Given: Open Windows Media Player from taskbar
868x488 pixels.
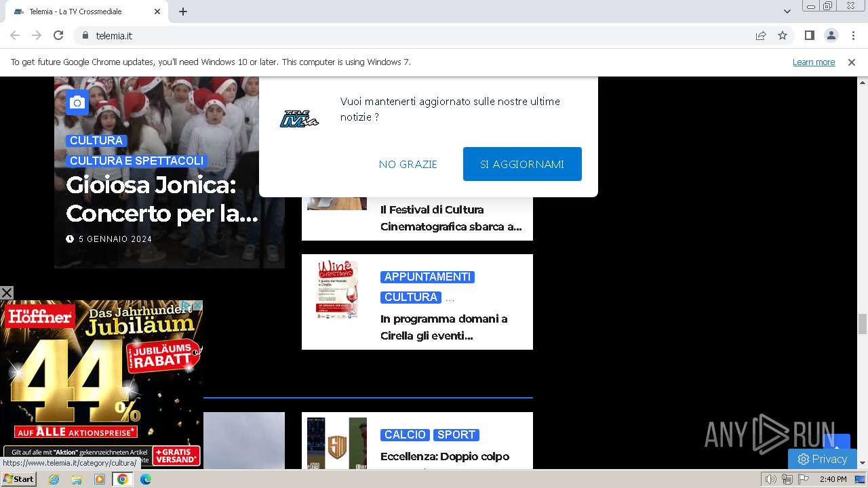Looking at the screenshot, I should (100, 479).
